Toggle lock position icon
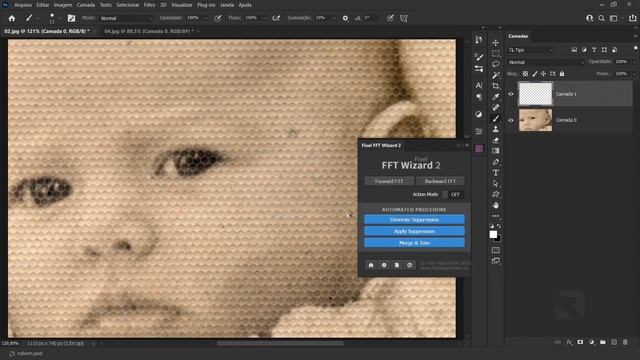The width and height of the screenshot is (640, 360). tap(543, 74)
